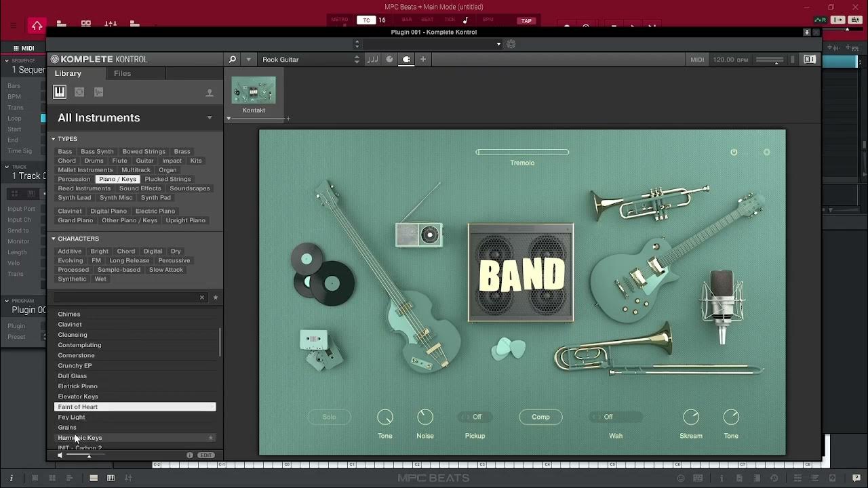Filter by the Electric Piano subtype tag
Screen dimensions: 868x488
[x=155, y=211]
